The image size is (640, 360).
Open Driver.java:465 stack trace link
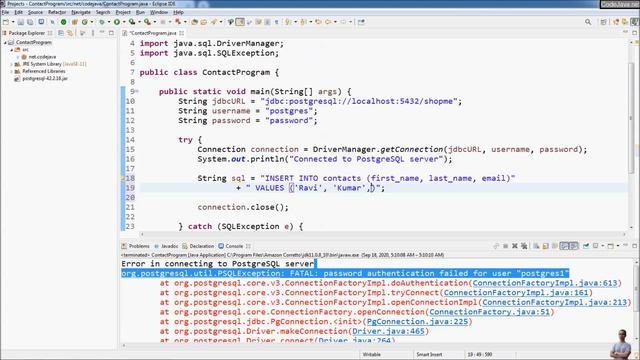point(388,331)
